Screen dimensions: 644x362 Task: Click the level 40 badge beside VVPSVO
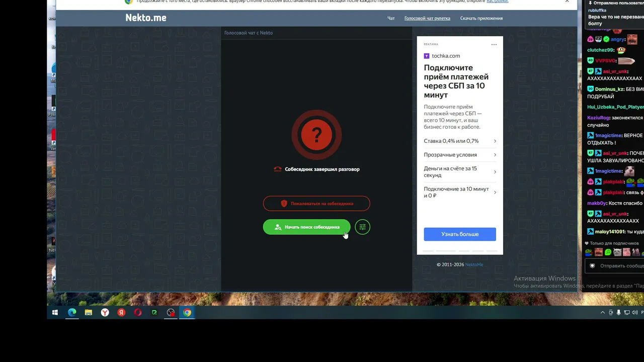click(591, 61)
